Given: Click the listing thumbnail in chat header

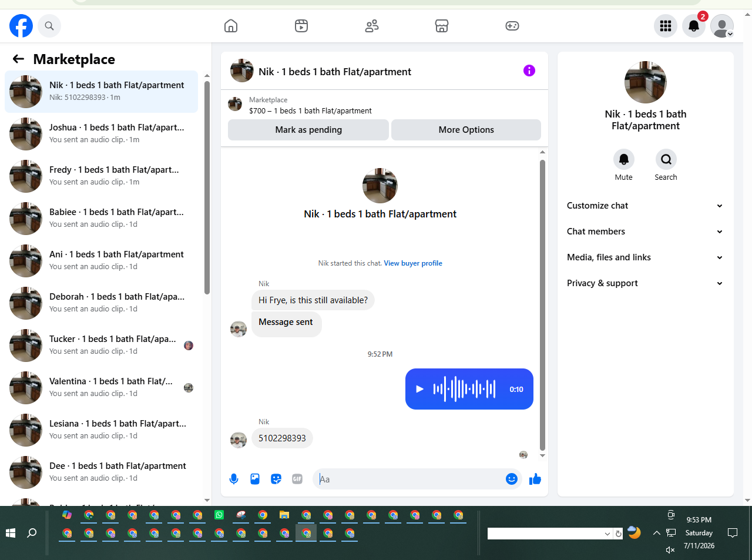Looking at the screenshot, I should 242,71.
